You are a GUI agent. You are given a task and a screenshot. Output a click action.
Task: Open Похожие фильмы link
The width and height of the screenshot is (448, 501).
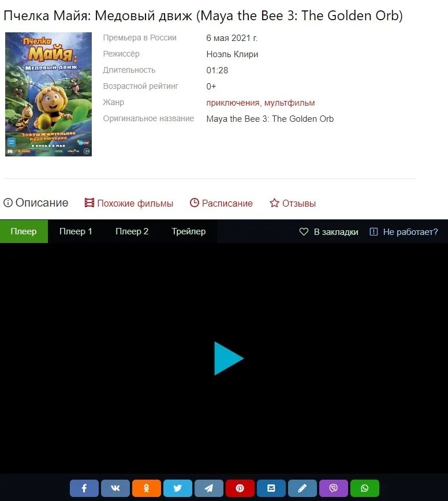129,203
